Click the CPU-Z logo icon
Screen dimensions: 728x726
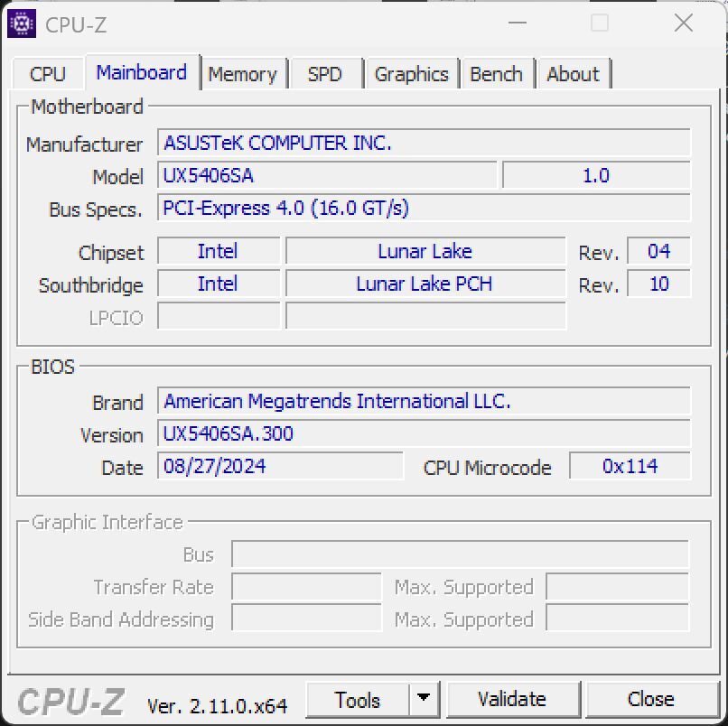point(23,24)
